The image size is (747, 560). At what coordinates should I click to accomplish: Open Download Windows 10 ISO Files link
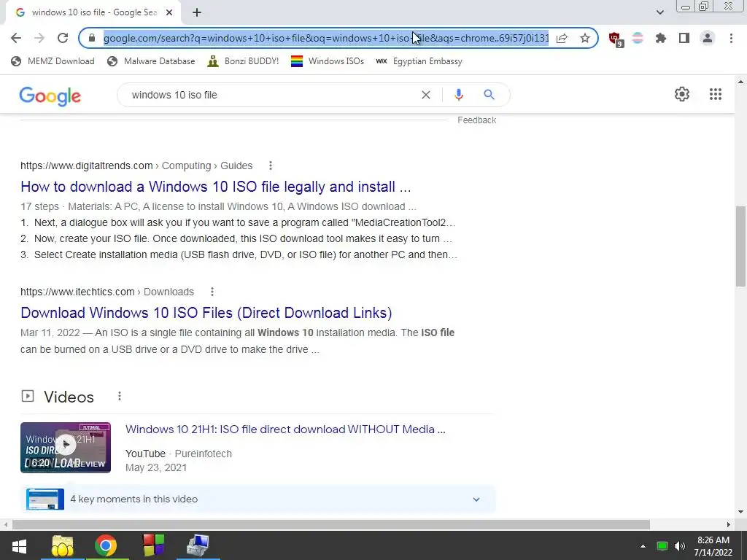206,313
